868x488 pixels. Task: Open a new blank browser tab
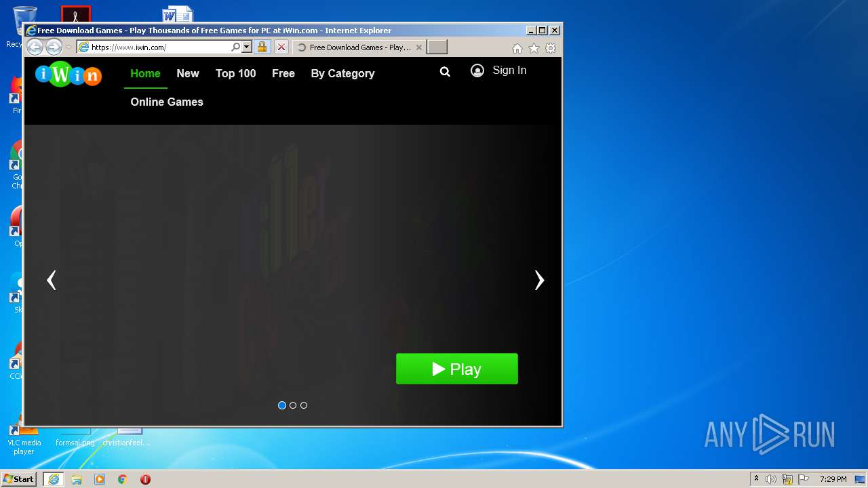437,47
